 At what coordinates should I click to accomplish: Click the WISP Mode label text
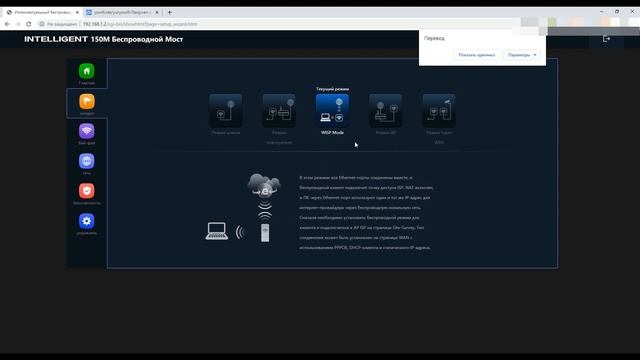332,133
